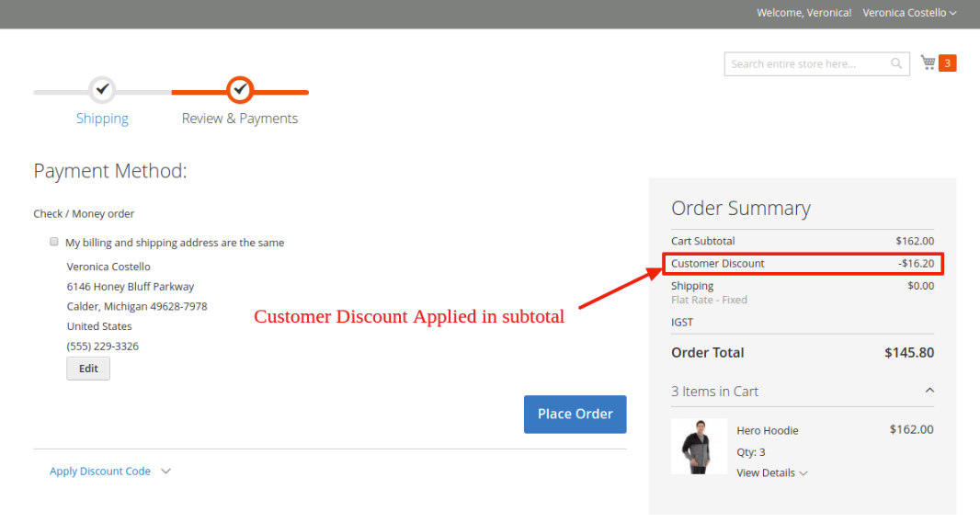Click the Hero Hoodie product name
The width and height of the screenshot is (980, 523).
click(x=767, y=430)
